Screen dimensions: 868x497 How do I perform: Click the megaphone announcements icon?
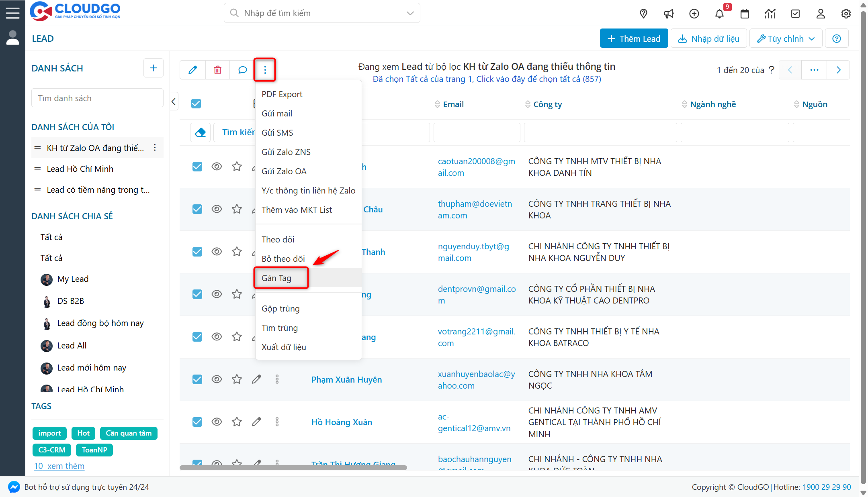[x=669, y=14]
